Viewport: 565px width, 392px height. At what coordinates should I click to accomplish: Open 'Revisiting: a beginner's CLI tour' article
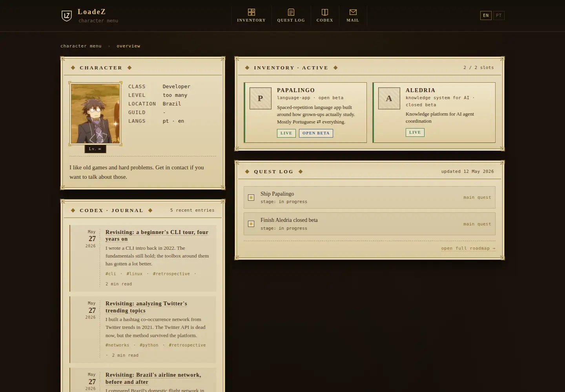[157, 235]
